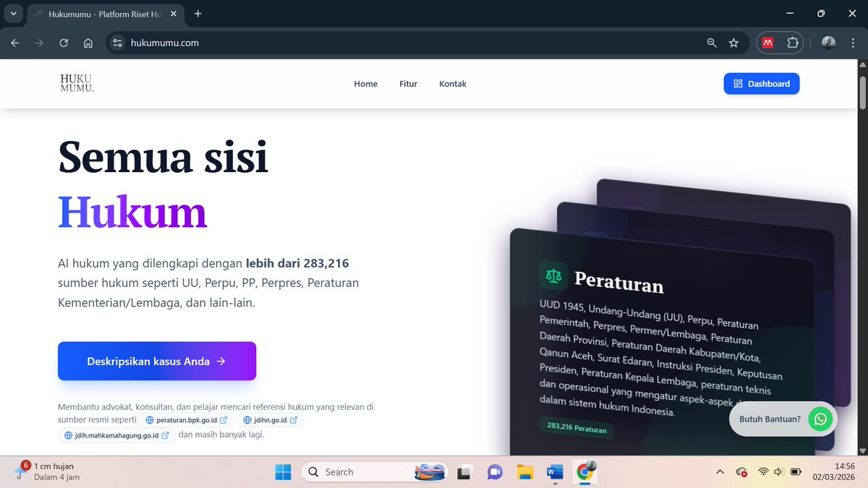Click the Semua sisi headline
The image size is (868, 488).
coord(163,156)
